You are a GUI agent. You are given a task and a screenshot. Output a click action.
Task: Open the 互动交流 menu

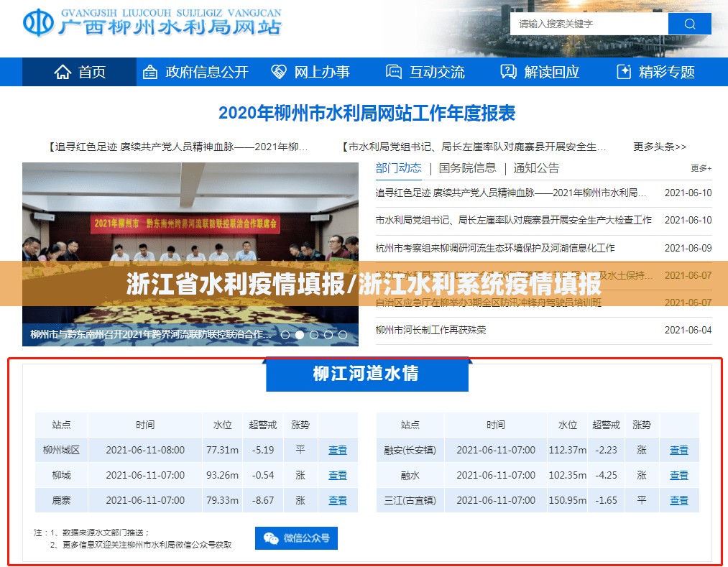(425, 72)
